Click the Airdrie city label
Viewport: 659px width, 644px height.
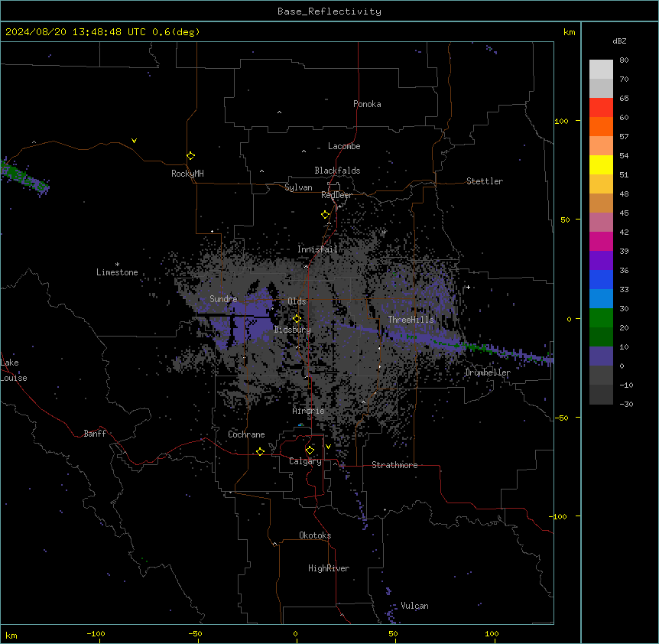click(x=309, y=411)
